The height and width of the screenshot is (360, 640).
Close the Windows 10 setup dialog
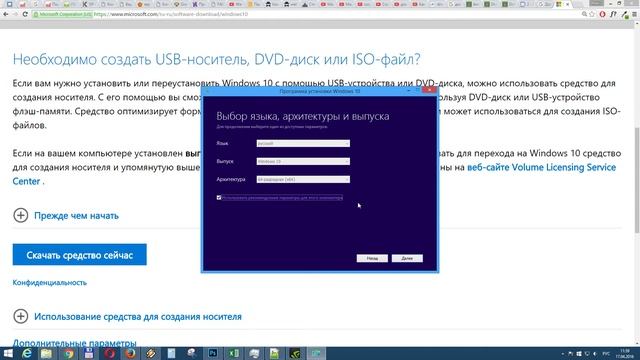coord(429,90)
